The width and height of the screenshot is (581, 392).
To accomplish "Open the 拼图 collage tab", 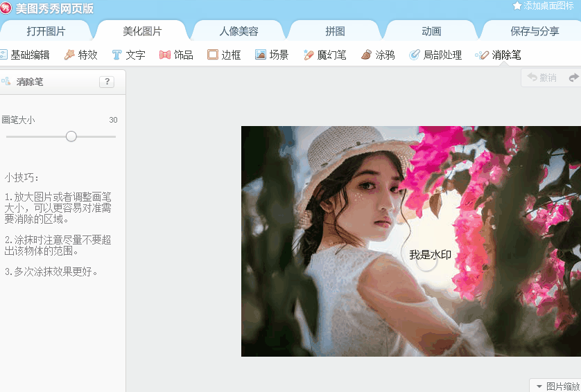I will pyautogui.click(x=335, y=31).
